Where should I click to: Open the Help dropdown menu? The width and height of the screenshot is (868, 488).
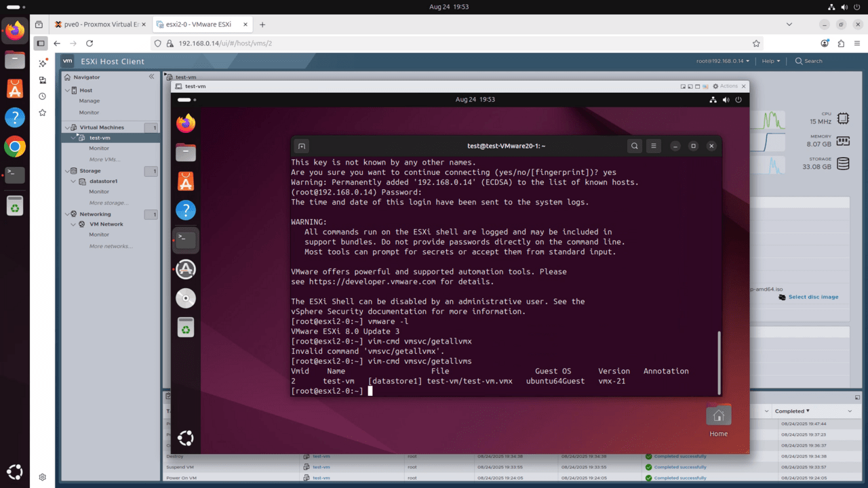tap(771, 61)
